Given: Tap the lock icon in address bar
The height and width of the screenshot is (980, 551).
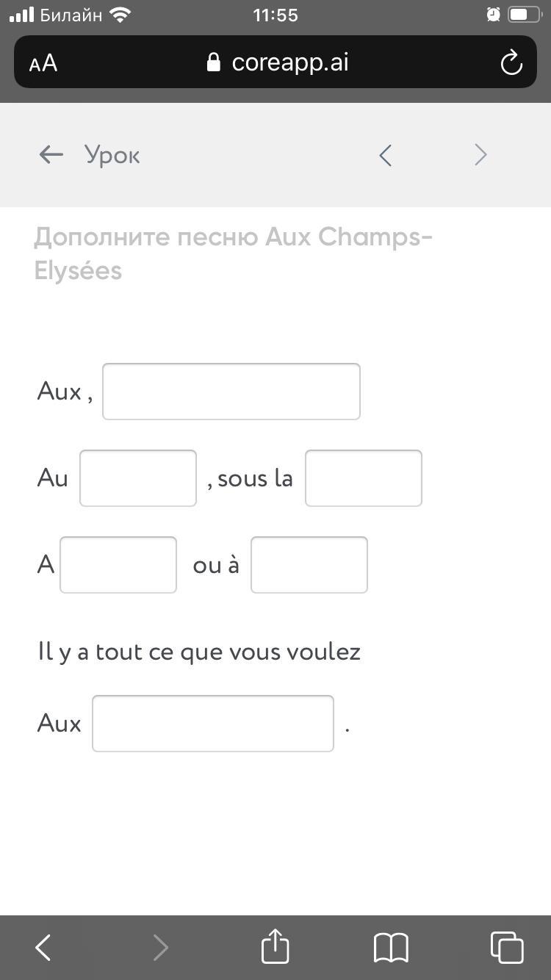Looking at the screenshot, I should 214,62.
